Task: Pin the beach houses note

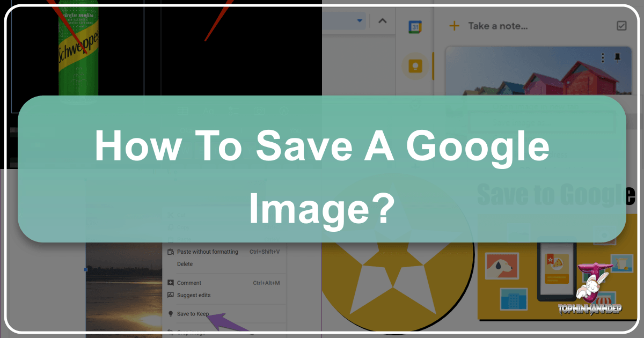Action: 617,57
